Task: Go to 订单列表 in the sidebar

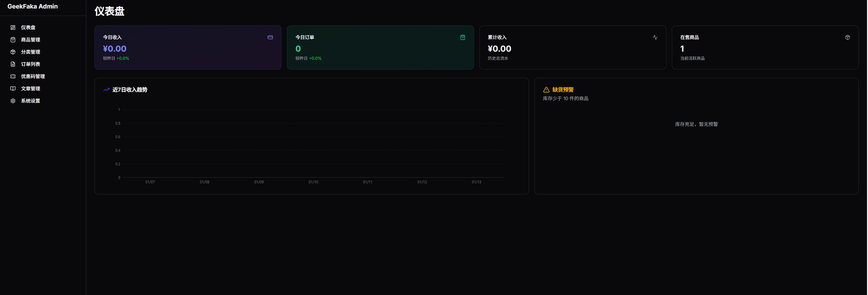Action: (31, 64)
